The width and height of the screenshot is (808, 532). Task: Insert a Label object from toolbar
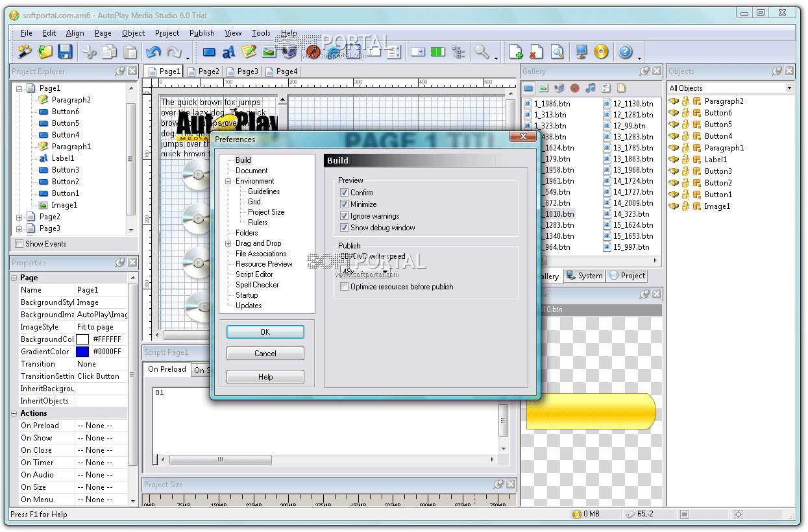click(229, 52)
